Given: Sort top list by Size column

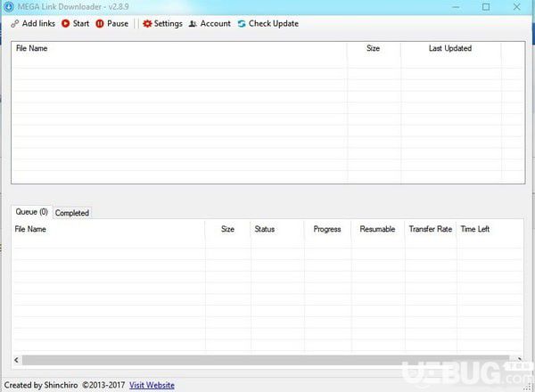Looking at the screenshot, I should click(x=374, y=48).
